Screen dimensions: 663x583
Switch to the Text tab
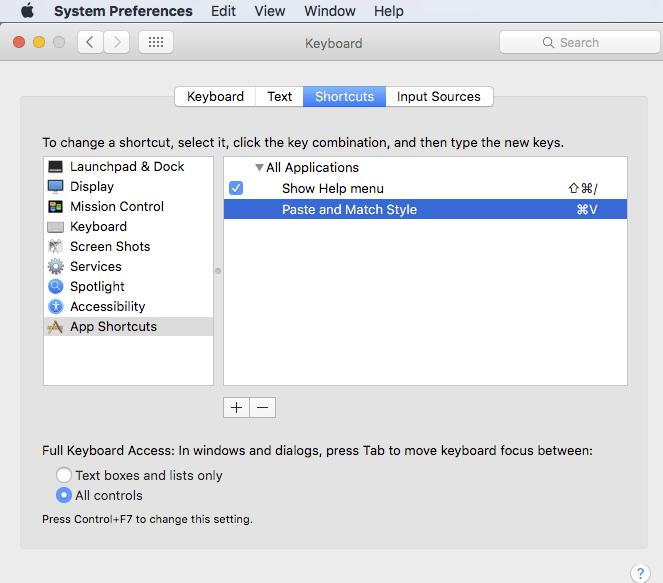(279, 96)
